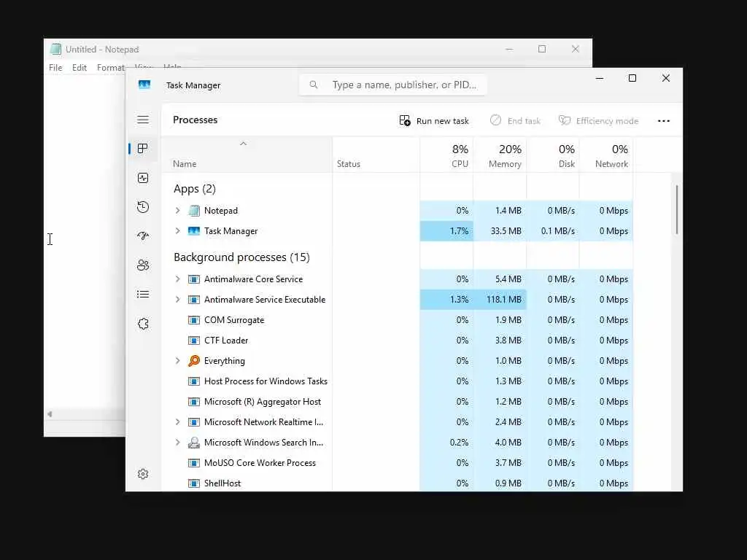
Task: Sort by the Name column header
Action: pyautogui.click(x=247, y=155)
